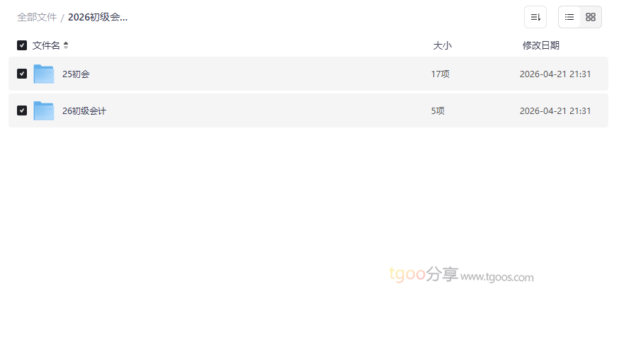Screen dimensions: 619x364
Task: Open the 26初级会计 folder by its name
Action: point(84,110)
